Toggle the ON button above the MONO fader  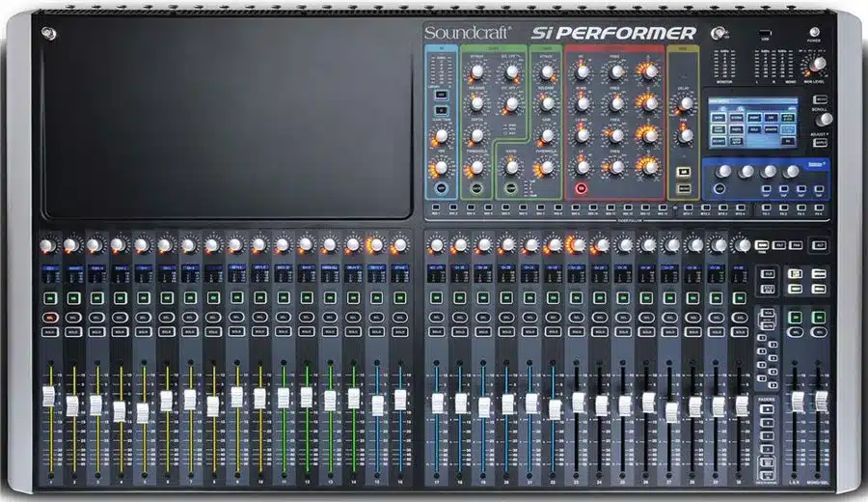(819, 318)
